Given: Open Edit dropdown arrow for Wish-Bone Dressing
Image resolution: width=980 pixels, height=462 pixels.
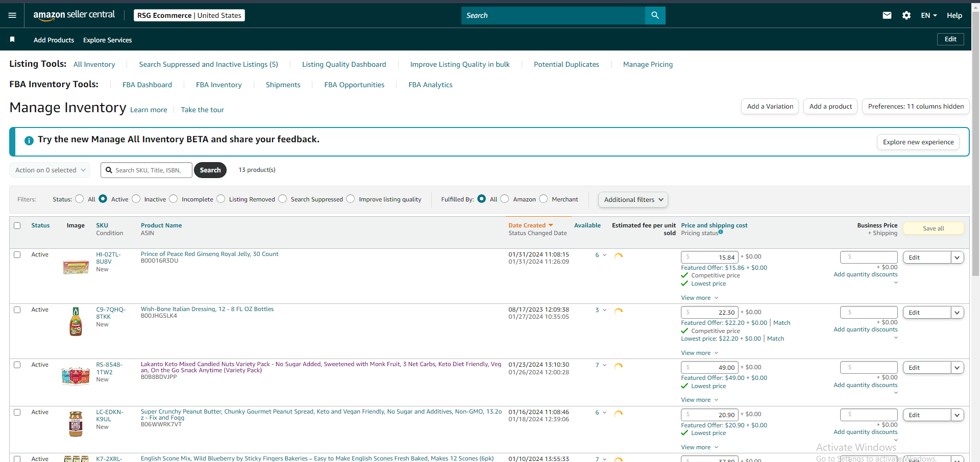Looking at the screenshot, I should 957,313.
